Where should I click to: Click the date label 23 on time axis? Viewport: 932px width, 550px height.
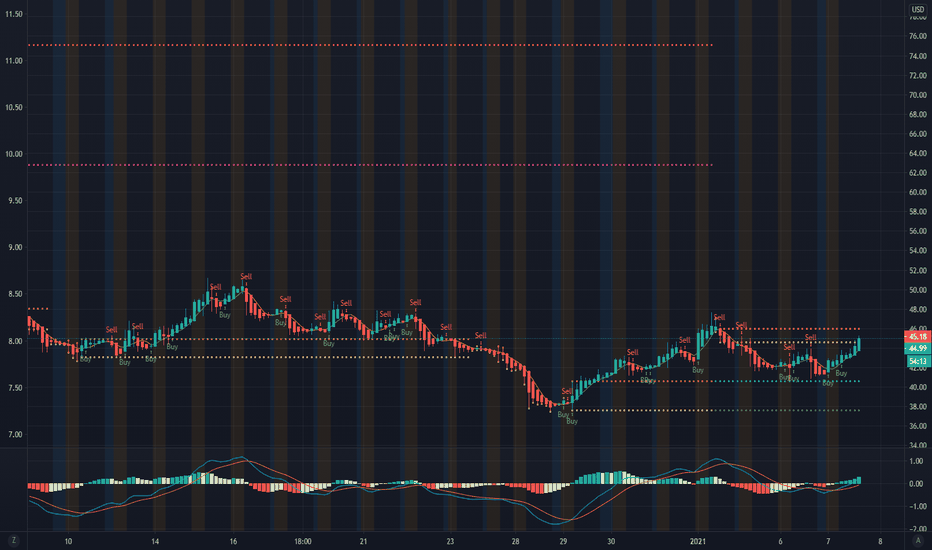(x=450, y=541)
